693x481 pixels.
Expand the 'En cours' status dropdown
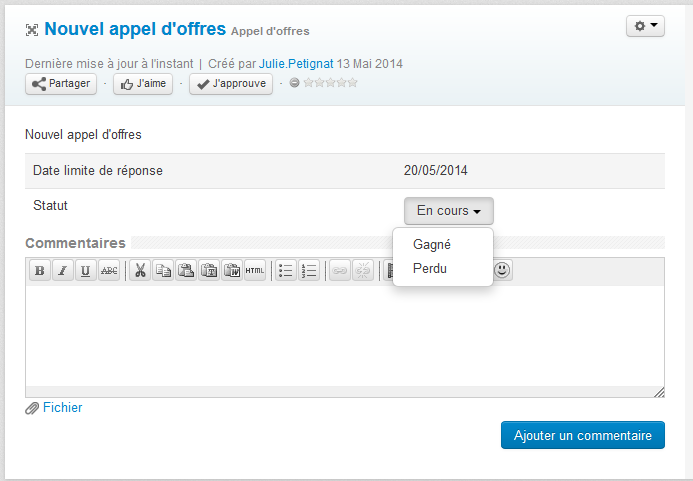(x=448, y=211)
